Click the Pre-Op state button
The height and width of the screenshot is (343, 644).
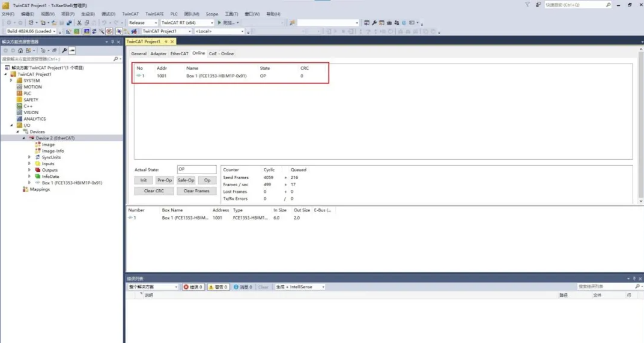click(x=165, y=180)
